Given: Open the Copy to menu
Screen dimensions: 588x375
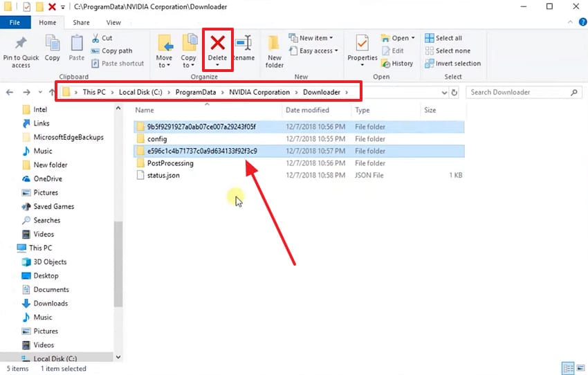Looking at the screenshot, I should coord(189,51).
